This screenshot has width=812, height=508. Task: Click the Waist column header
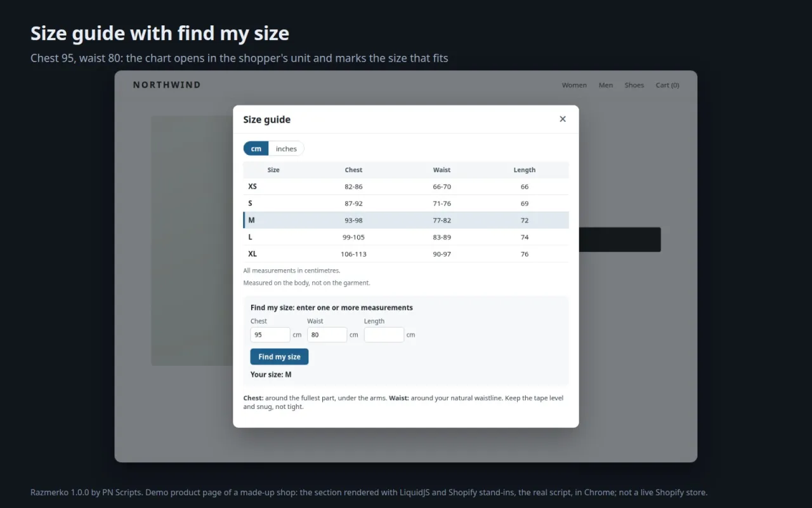(x=442, y=170)
